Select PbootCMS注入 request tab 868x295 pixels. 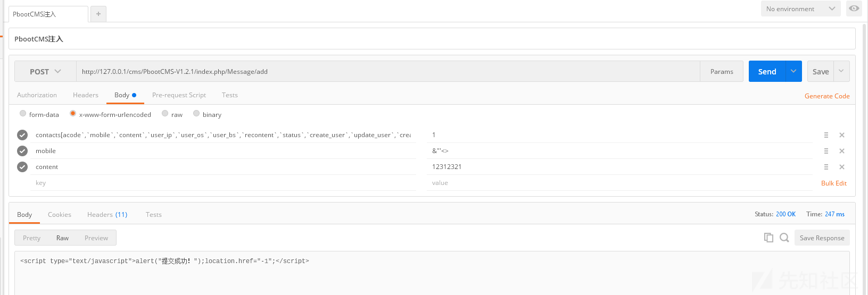tap(48, 14)
